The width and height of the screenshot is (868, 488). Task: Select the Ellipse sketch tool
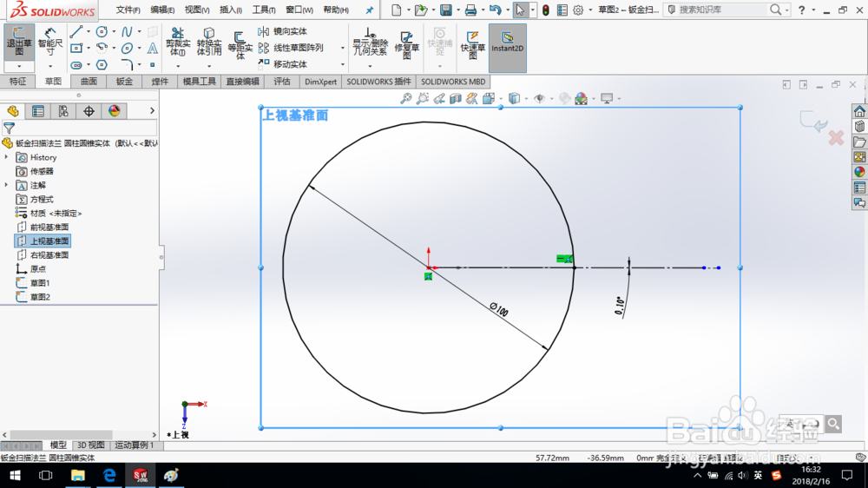[127, 48]
